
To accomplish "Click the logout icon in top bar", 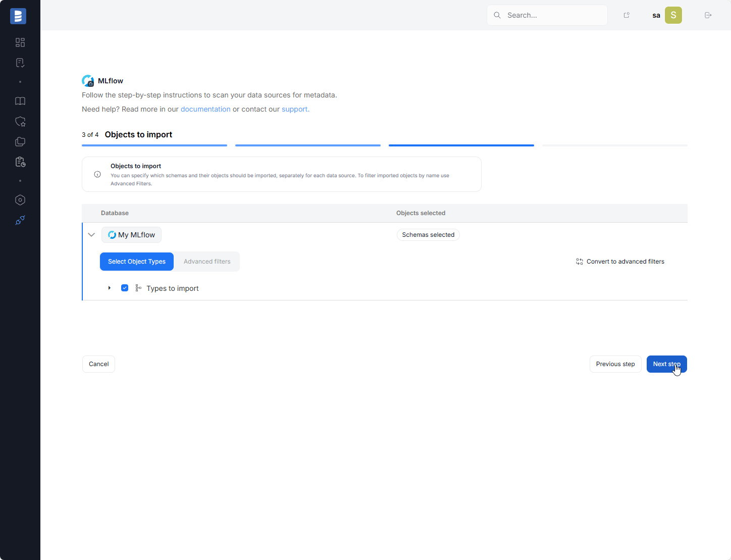I will click(x=708, y=15).
